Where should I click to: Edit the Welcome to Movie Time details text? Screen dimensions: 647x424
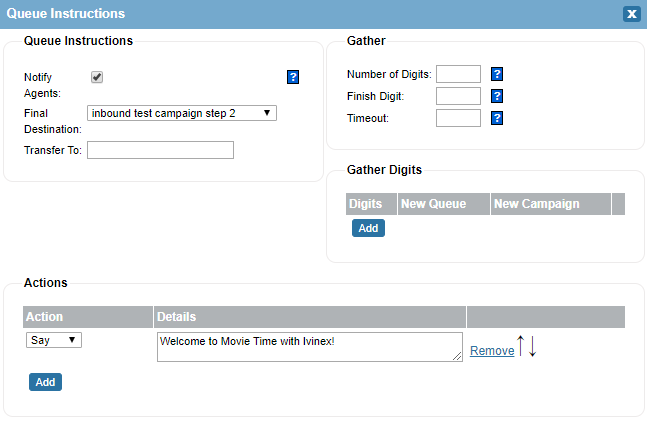click(309, 347)
